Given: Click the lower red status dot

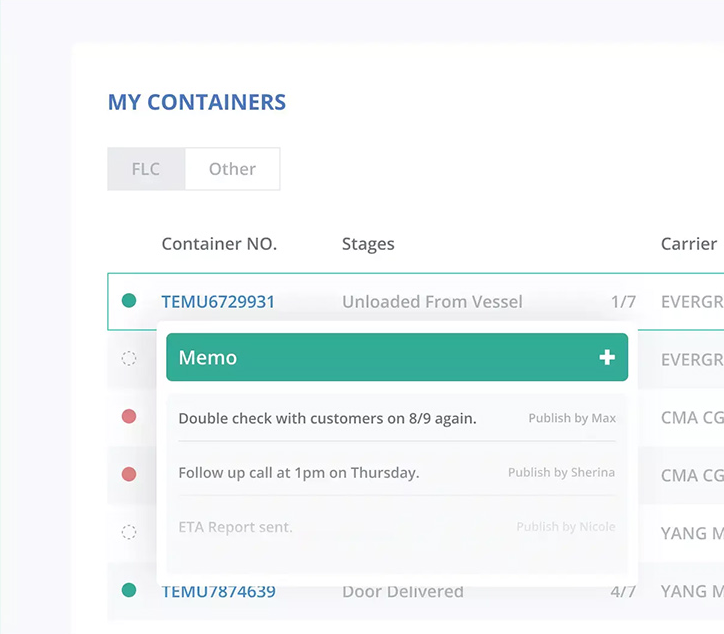Looking at the screenshot, I should [129, 475].
